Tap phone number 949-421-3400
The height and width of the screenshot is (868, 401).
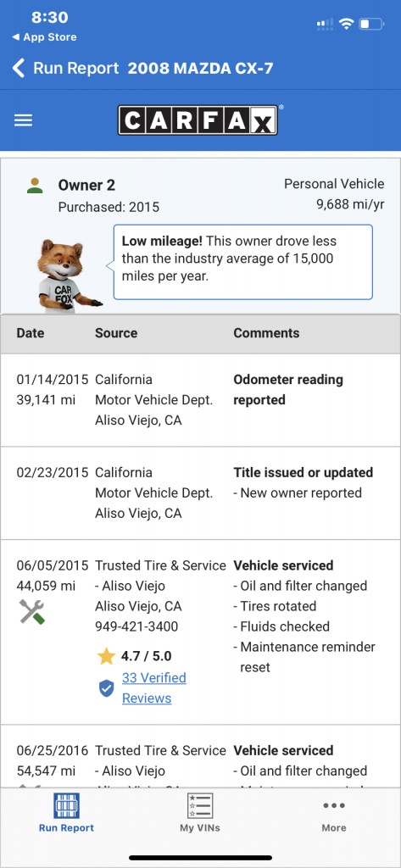point(136,626)
